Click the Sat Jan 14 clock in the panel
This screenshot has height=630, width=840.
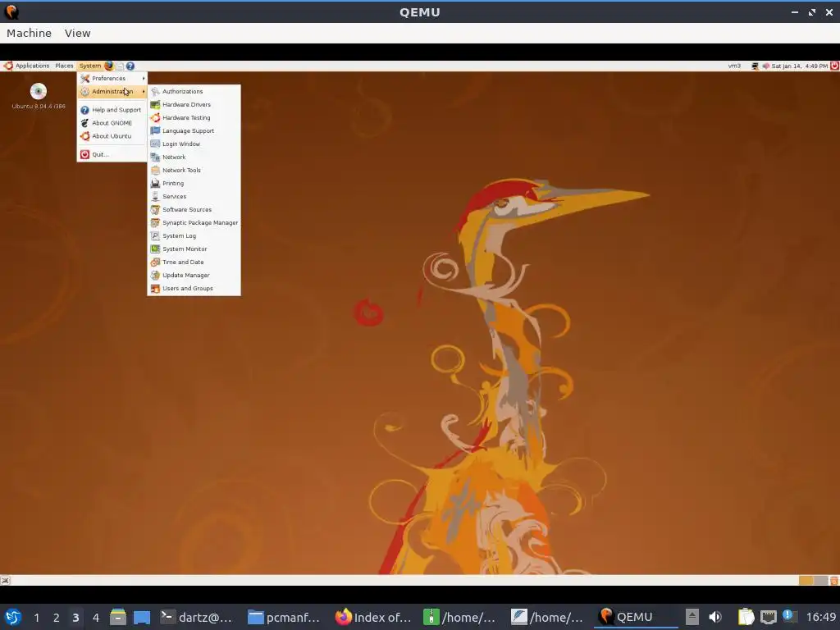tap(799, 66)
